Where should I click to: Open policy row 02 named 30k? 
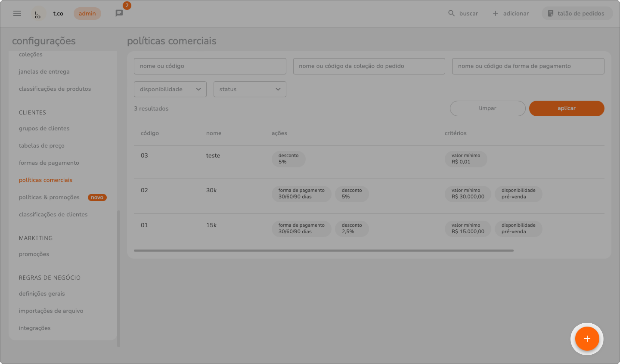(x=211, y=191)
